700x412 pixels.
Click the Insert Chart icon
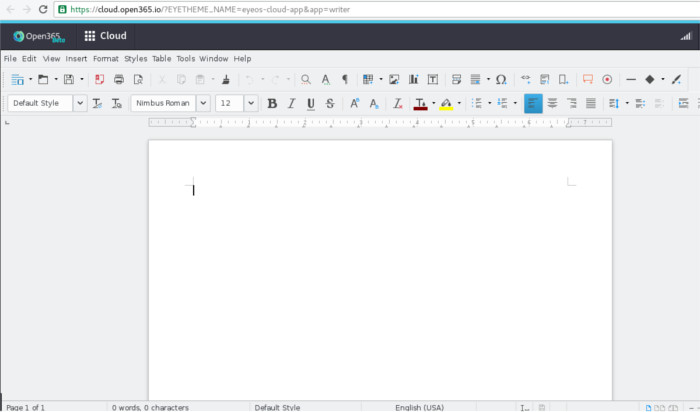click(x=413, y=79)
